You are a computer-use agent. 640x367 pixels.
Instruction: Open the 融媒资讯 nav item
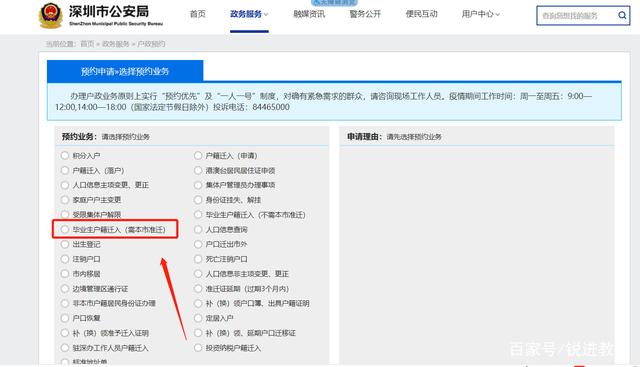309,14
